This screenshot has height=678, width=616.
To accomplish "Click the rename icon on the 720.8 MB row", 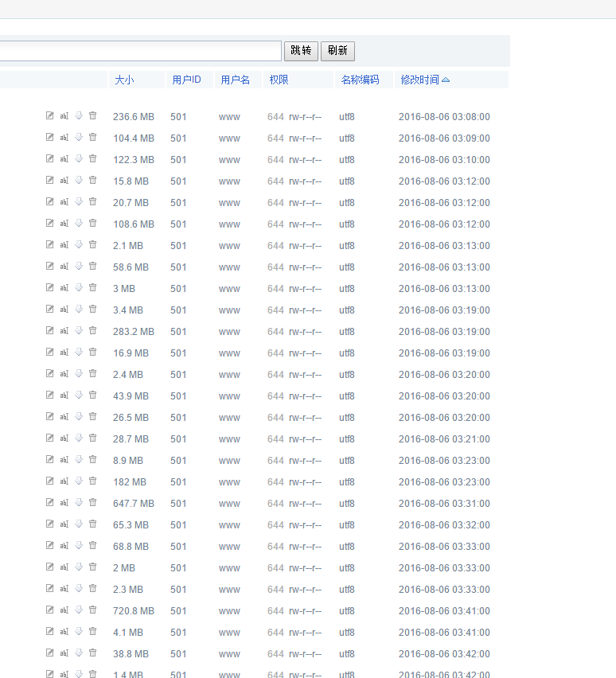I will 64,610.
